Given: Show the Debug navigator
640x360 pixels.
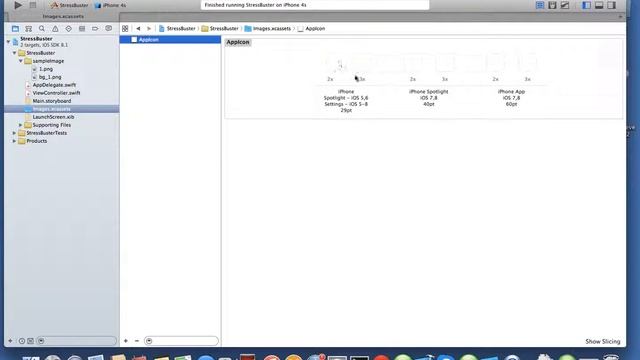Looking at the screenshot, I should 82,29.
